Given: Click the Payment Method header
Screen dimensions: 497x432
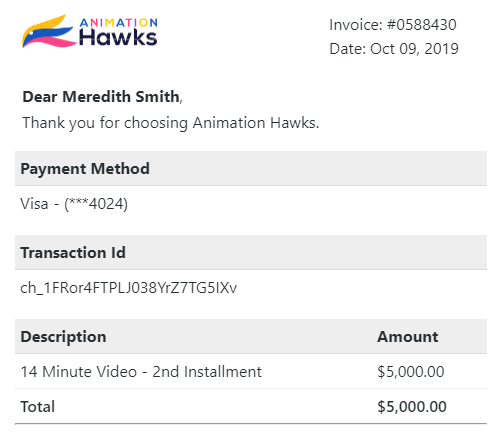Looking at the screenshot, I should 85,169.
